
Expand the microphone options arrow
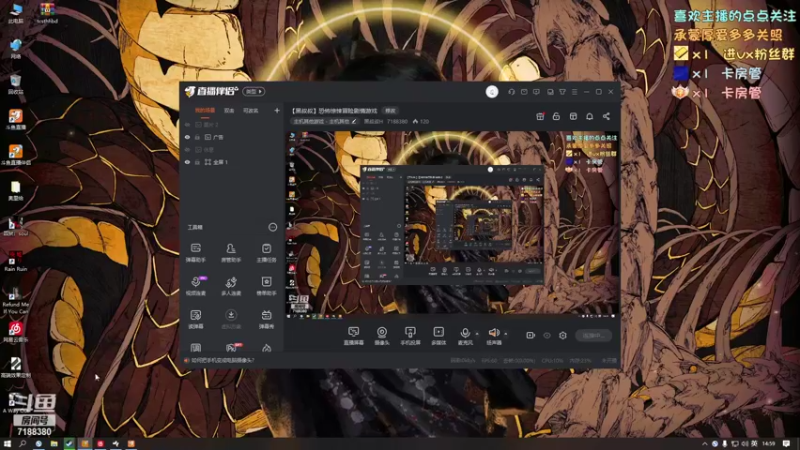coord(477,334)
